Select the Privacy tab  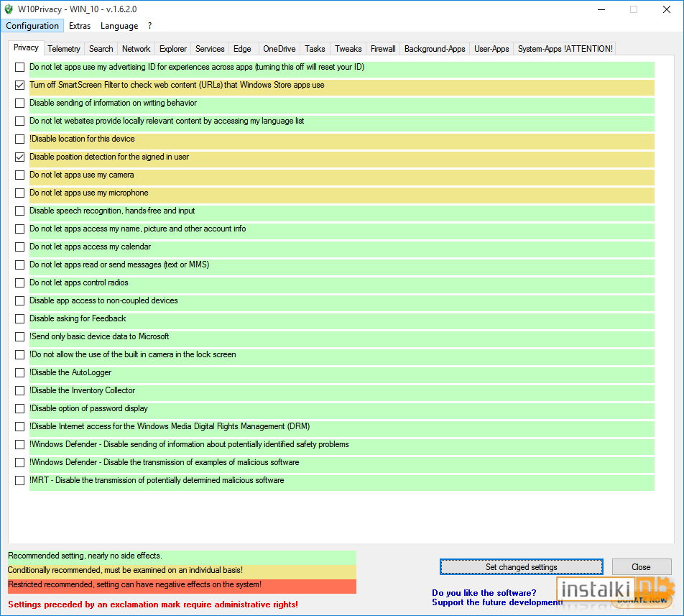pyautogui.click(x=26, y=47)
